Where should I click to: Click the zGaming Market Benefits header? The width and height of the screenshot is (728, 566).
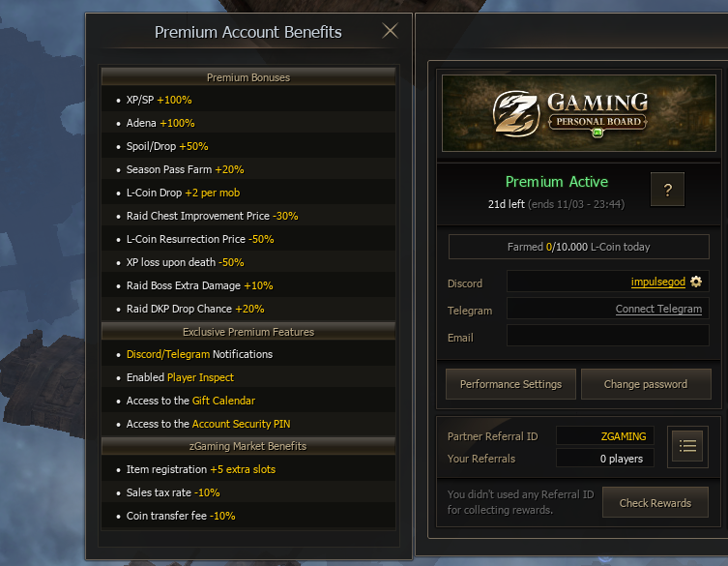(248, 446)
